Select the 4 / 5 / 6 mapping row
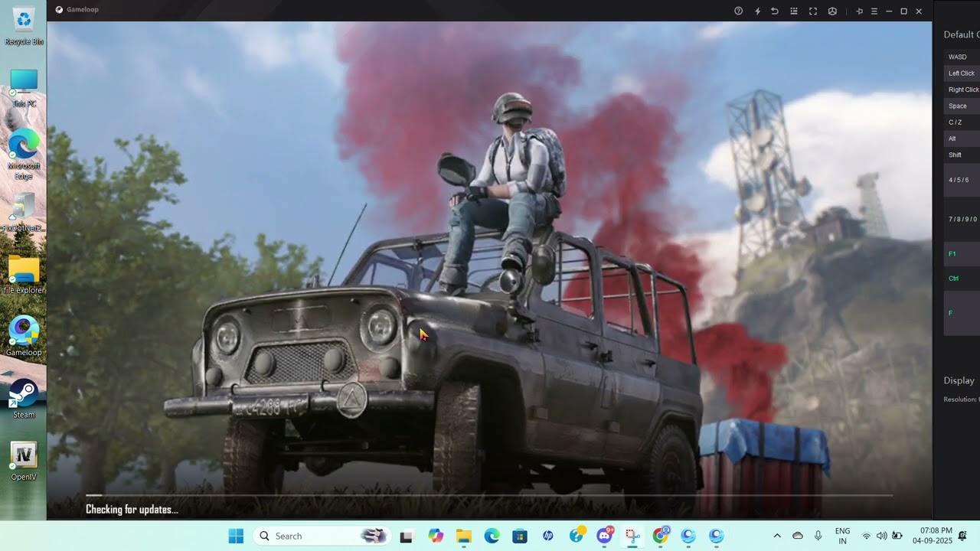980x551 pixels. [962, 180]
